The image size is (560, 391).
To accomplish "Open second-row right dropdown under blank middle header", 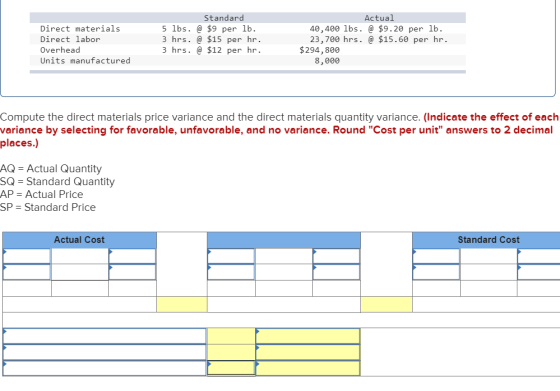I will point(336,272).
